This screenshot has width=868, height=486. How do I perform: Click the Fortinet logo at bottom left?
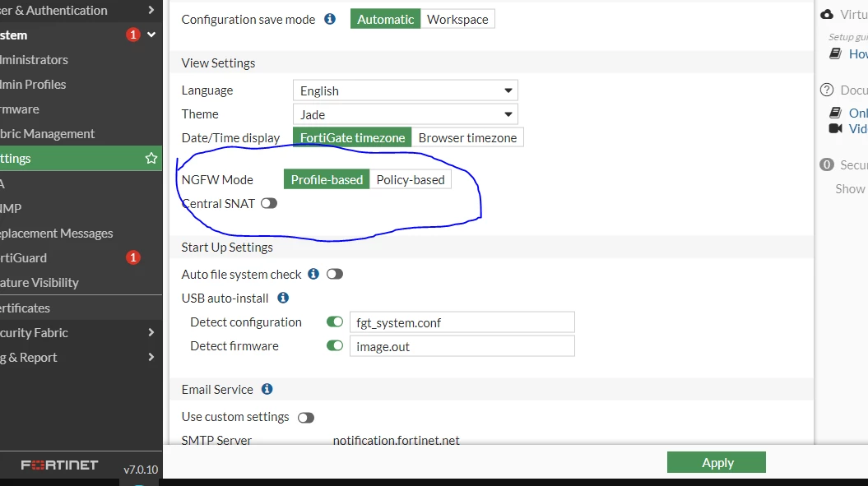(59, 465)
